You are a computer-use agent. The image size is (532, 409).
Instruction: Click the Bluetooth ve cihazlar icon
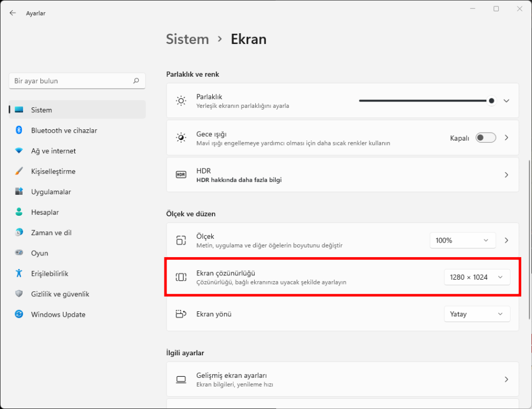tap(19, 130)
